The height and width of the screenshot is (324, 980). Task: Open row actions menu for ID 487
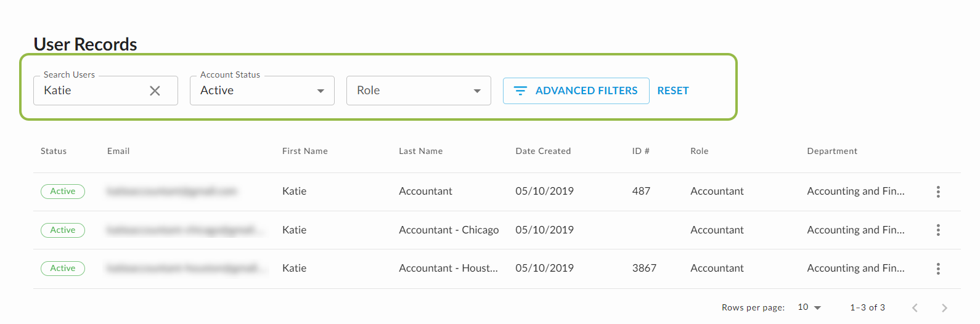click(938, 192)
